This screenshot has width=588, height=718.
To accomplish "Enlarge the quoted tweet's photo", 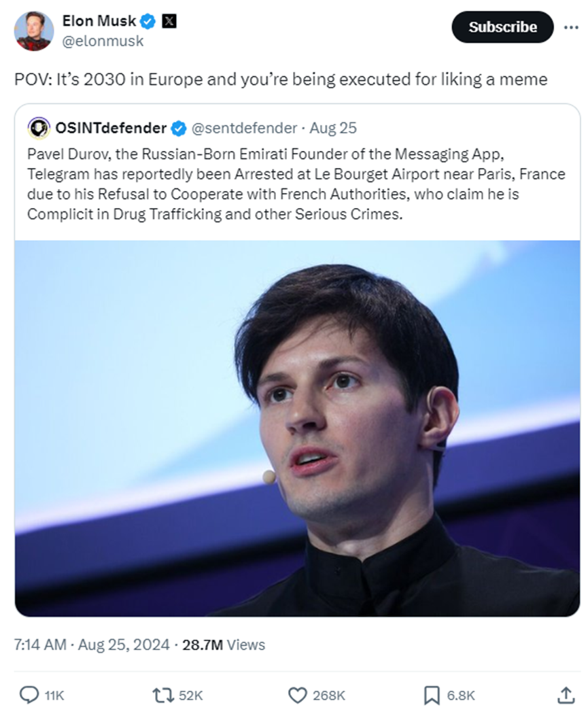I will (297, 428).
